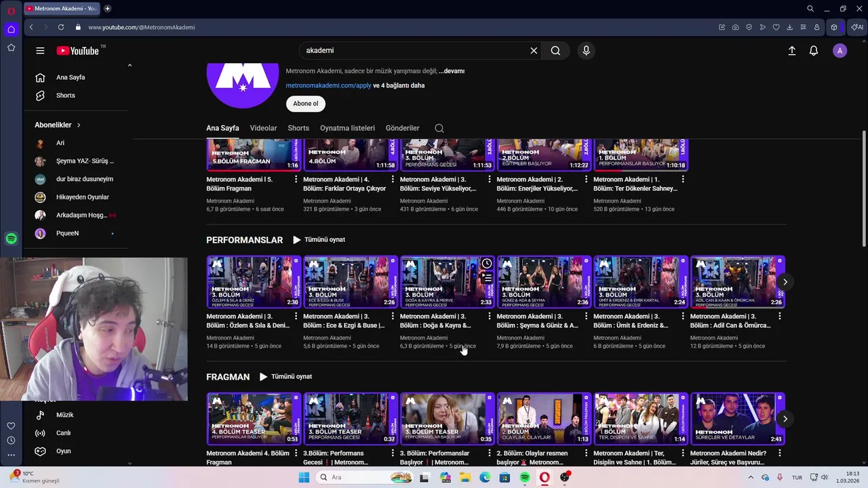868x488 pixels.
Task: Open Microsoft Edge from the taskbar
Action: 485,477
